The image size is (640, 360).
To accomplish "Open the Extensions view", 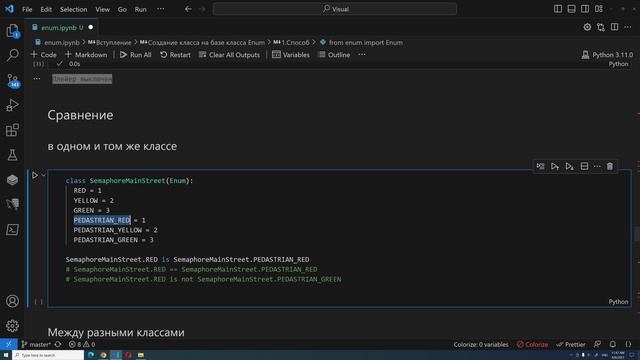I will 12,130.
